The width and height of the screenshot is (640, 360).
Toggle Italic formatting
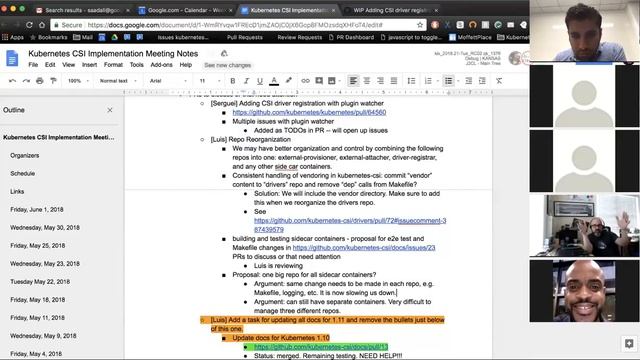point(246,81)
